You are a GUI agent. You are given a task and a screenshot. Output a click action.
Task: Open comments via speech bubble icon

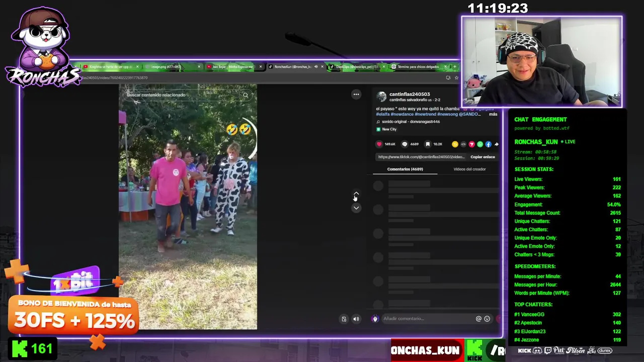click(405, 144)
